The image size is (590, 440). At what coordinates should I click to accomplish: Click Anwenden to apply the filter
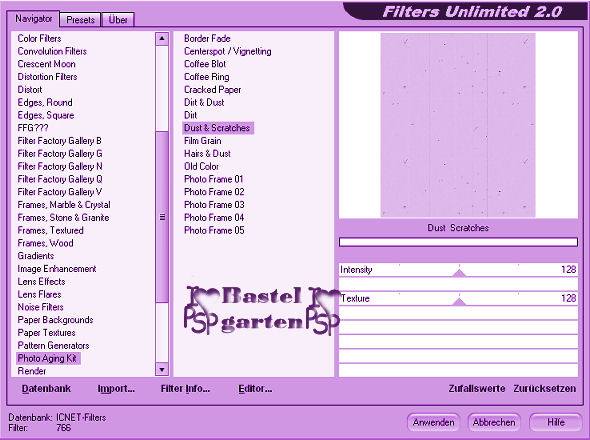433,423
